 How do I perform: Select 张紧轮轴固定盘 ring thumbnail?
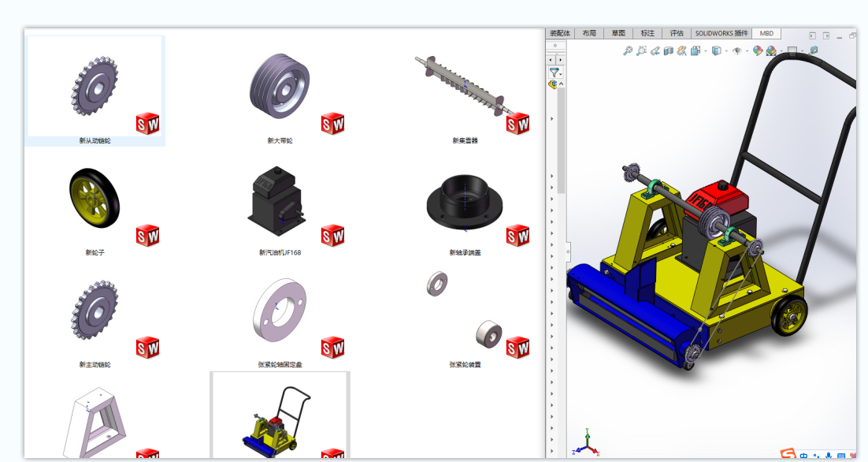(280, 310)
